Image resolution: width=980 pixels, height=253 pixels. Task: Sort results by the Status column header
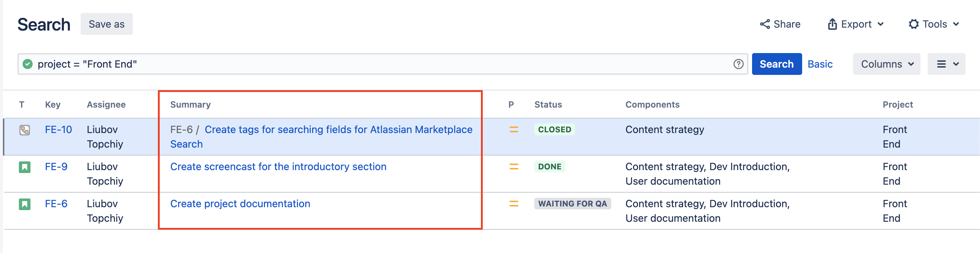point(548,105)
